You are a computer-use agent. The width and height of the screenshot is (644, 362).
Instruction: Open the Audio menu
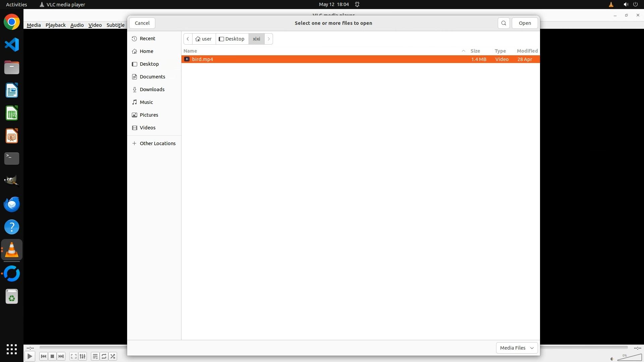coord(77,25)
